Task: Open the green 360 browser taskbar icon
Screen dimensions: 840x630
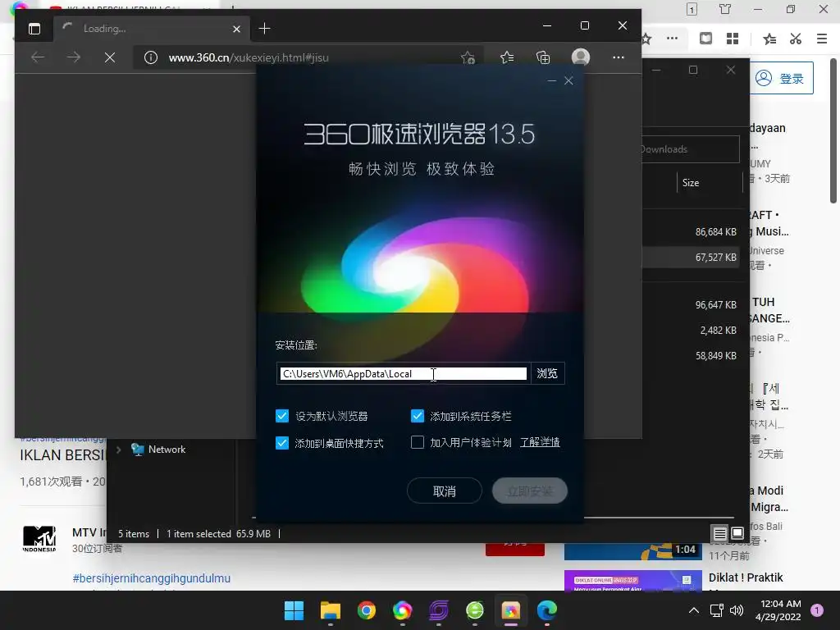Action: pos(475,610)
